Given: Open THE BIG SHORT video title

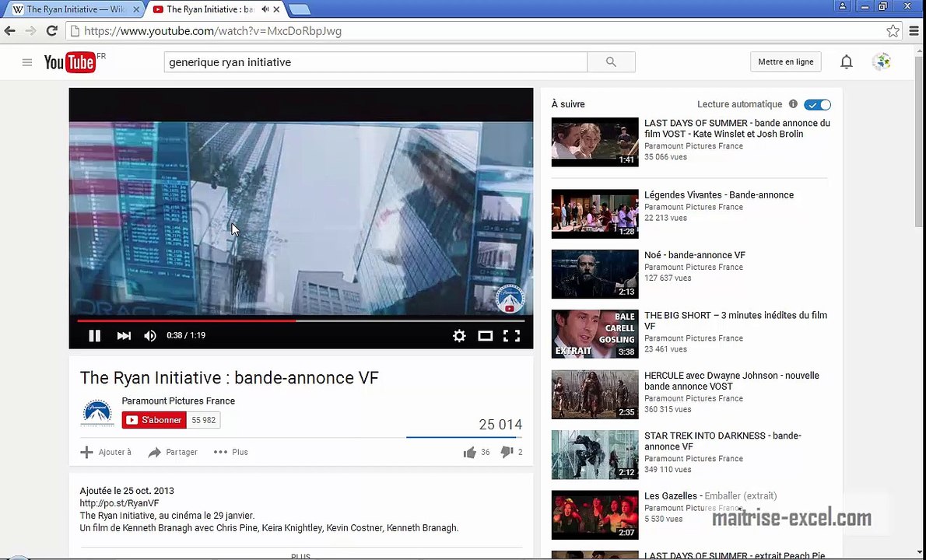Looking at the screenshot, I should (x=736, y=320).
